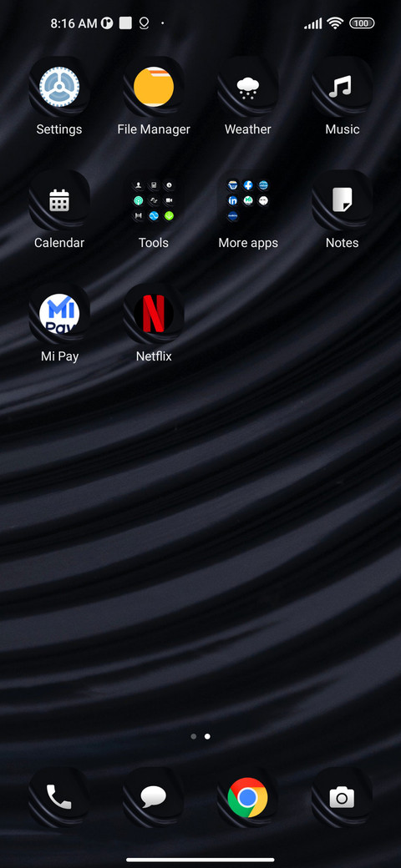Image resolution: width=401 pixels, height=868 pixels.
Task: Tap the bottom navigation gesture bar
Action: 200,860
